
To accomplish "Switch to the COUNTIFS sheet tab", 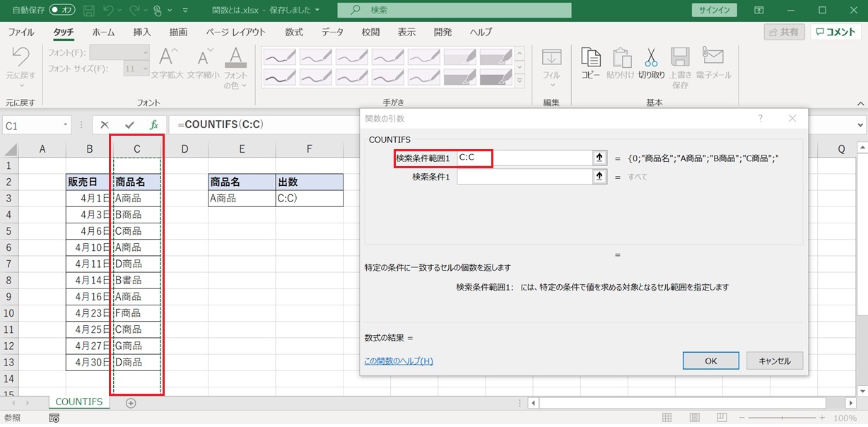I will point(78,402).
